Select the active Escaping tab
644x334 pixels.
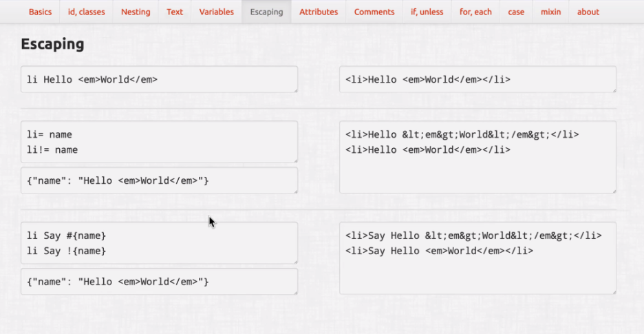266,12
